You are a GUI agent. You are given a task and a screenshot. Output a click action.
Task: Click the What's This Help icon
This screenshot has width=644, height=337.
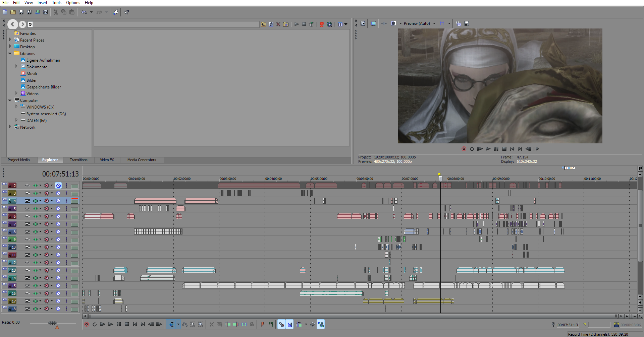[x=127, y=12]
